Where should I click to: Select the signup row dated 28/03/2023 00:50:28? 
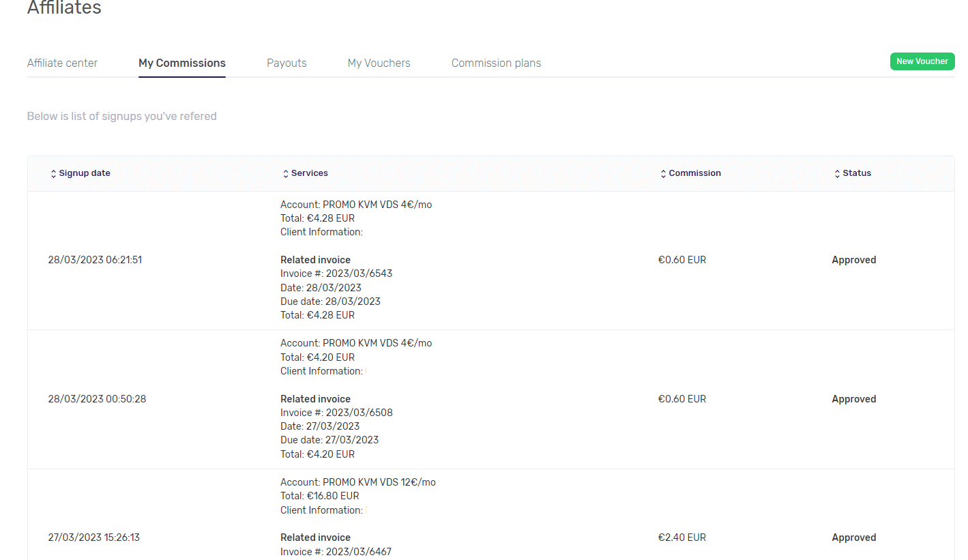click(97, 399)
